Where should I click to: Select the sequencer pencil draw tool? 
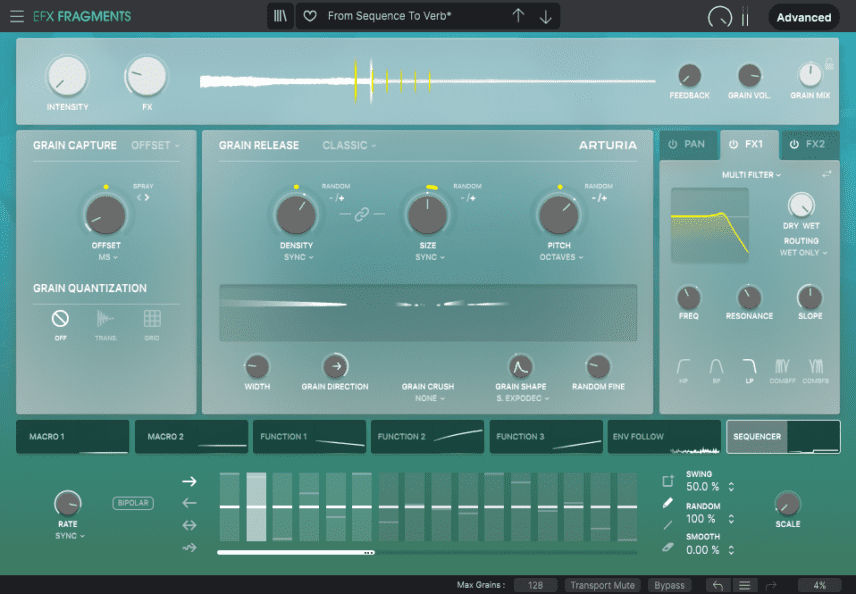[x=668, y=503]
